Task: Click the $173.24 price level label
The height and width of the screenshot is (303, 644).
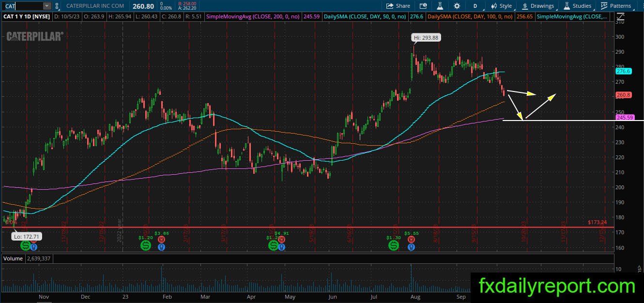Action: pyautogui.click(x=597, y=223)
